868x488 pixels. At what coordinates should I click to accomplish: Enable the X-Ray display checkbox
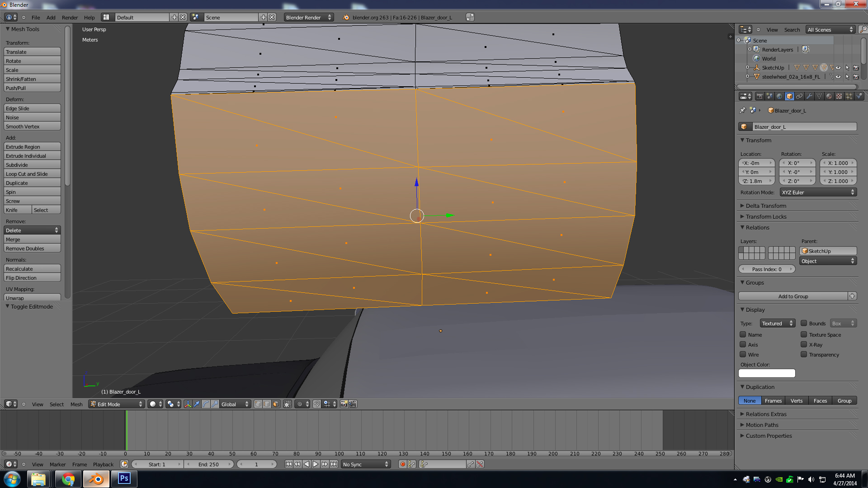click(804, 345)
